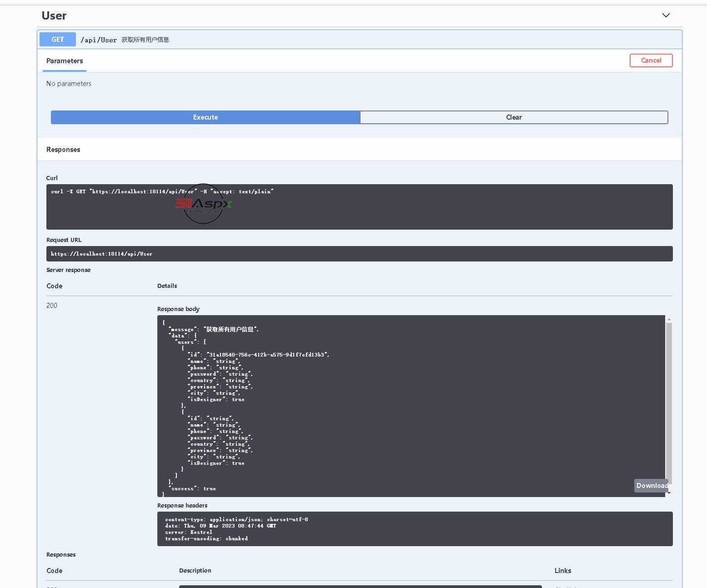Viewport: 707px width, 588px height.
Task: Click the transfer-encoding: chunked header line
Action: point(206,538)
